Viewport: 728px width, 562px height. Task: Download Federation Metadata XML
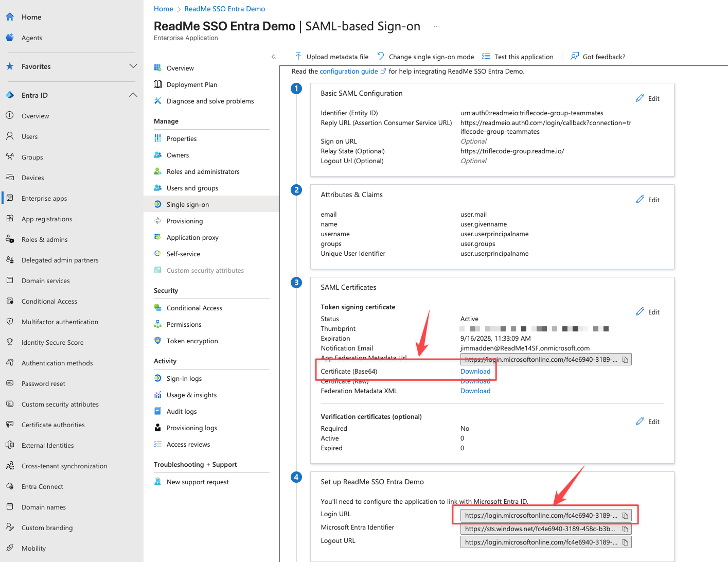click(x=475, y=391)
